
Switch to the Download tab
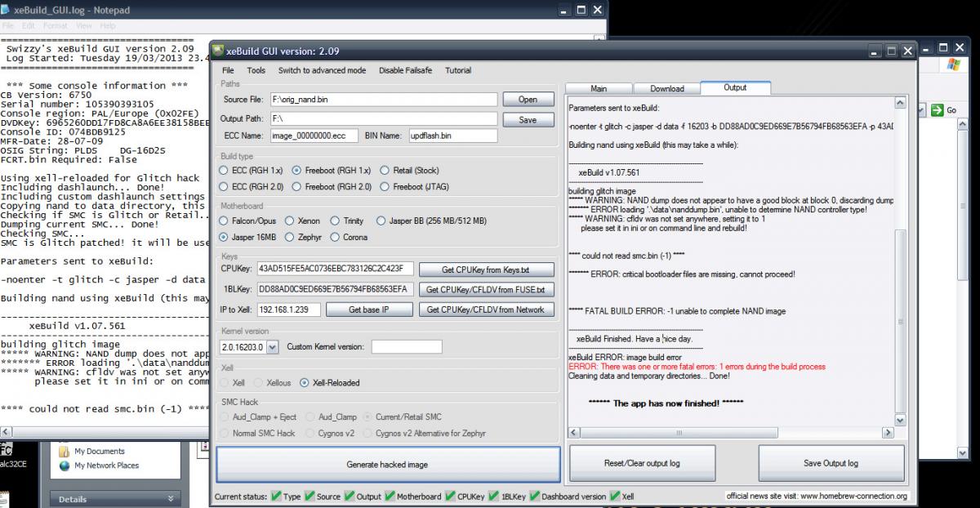coord(667,88)
